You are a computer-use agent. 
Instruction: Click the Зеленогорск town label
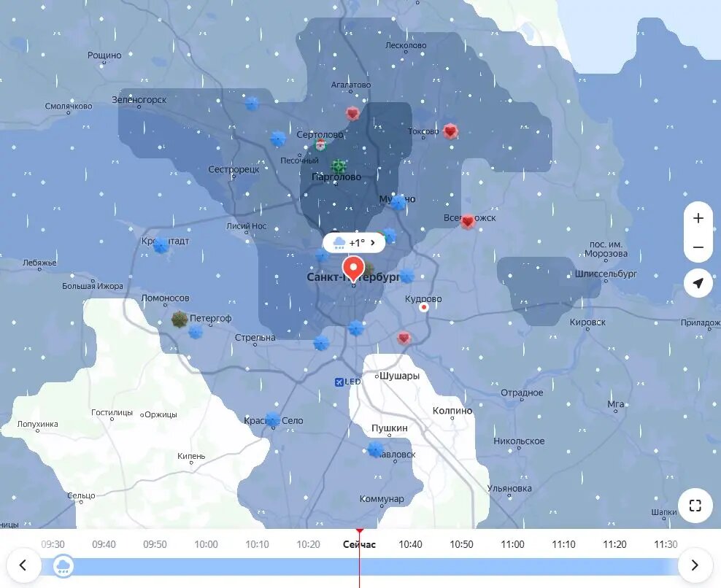coord(139,100)
